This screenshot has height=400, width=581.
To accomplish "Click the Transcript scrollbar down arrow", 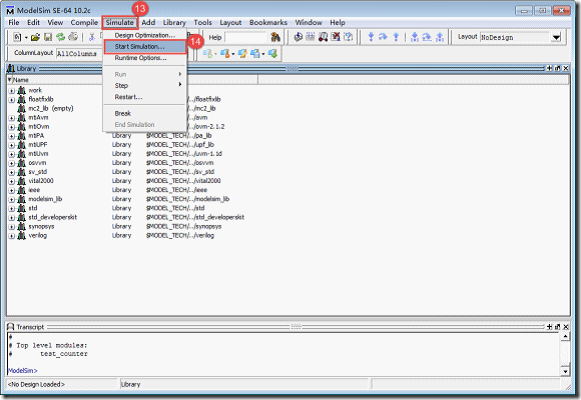I will [x=565, y=371].
